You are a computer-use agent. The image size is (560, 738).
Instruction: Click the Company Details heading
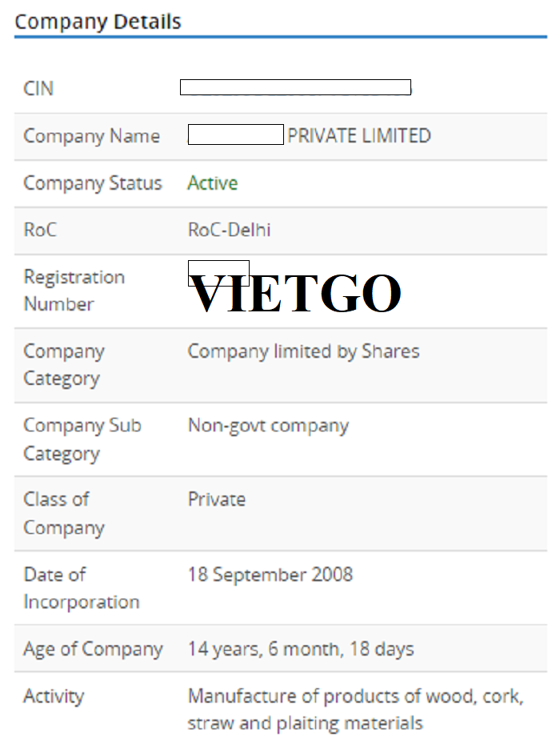pos(98,22)
